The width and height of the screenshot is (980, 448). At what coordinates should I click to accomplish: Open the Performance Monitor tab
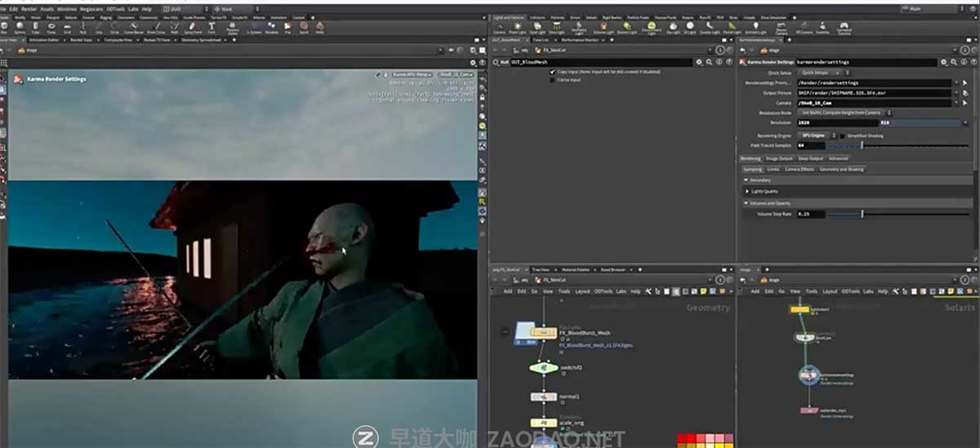click(x=579, y=40)
